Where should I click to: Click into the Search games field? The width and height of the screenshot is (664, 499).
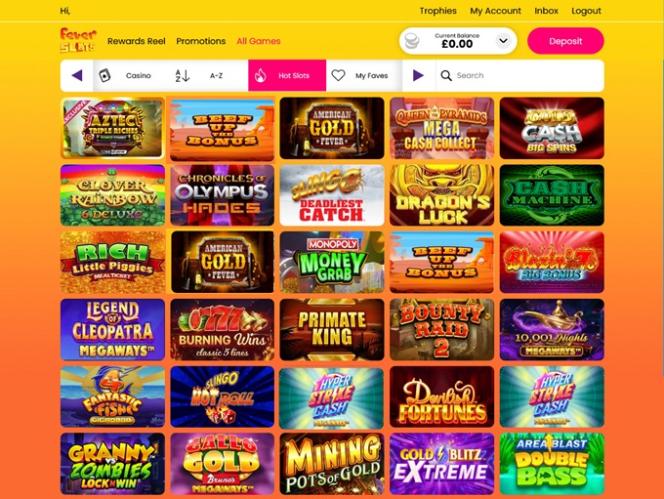click(519, 75)
